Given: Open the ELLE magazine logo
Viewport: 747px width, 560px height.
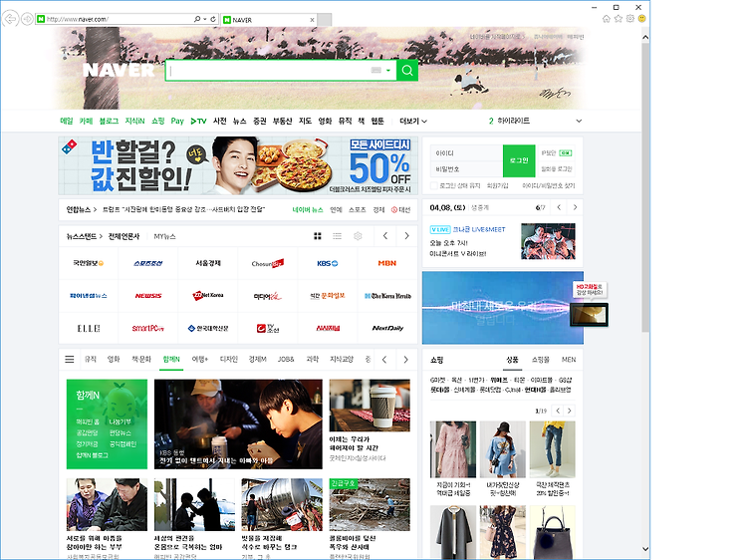Looking at the screenshot, I should (89, 329).
